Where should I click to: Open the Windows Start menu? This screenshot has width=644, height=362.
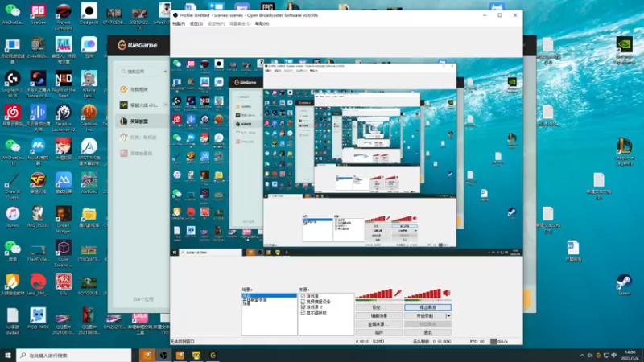point(8,355)
